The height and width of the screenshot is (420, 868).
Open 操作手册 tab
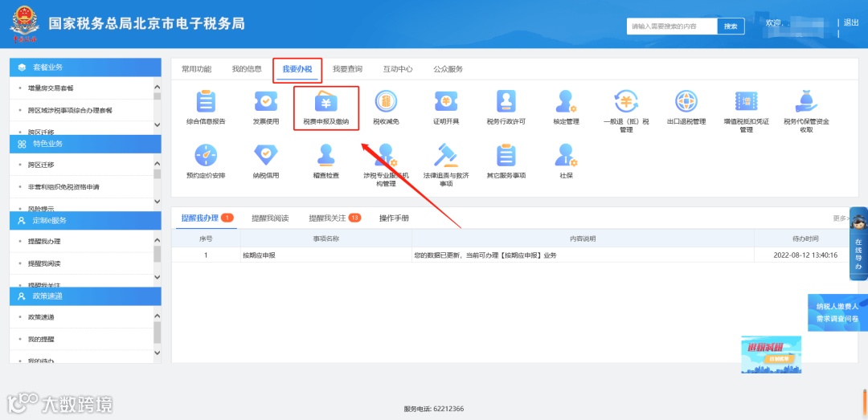[394, 218]
